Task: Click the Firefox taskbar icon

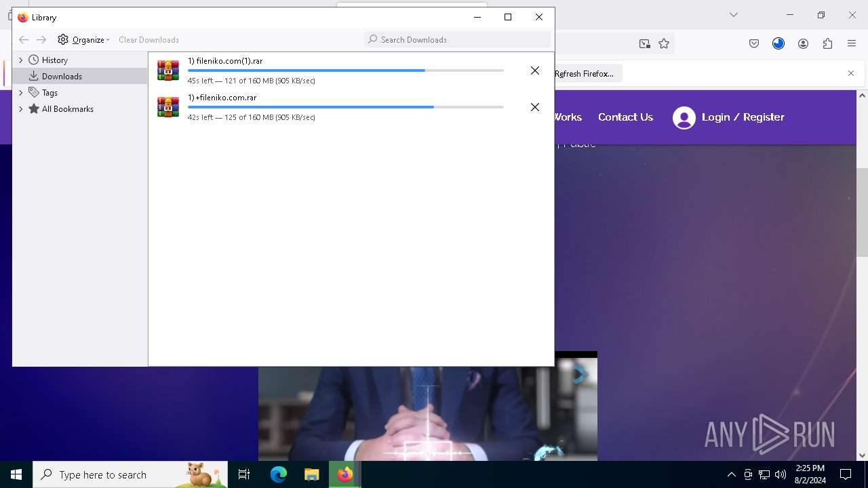Action: pyautogui.click(x=345, y=474)
